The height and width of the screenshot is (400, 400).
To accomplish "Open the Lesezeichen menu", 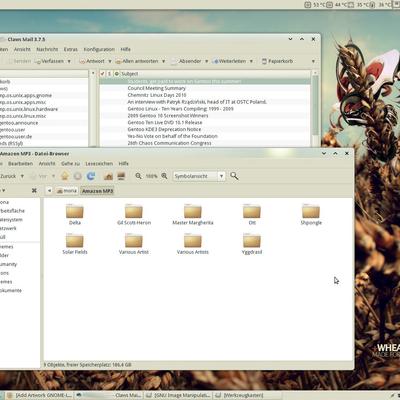I will tap(99, 164).
